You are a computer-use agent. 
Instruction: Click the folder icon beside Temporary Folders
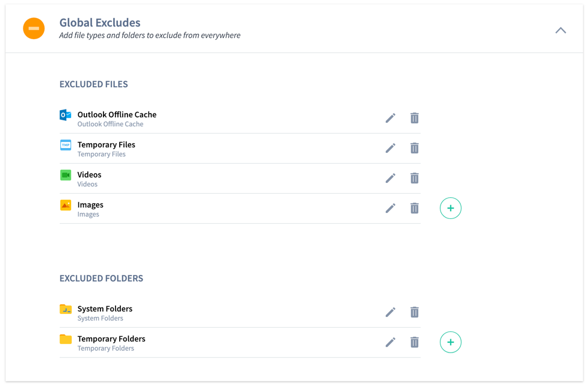pos(65,339)
